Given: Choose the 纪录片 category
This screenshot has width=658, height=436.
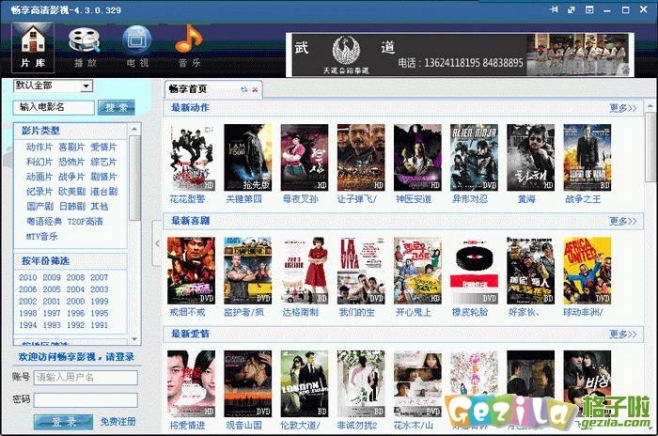Looking at the screenshot, I should pos(39,192).
